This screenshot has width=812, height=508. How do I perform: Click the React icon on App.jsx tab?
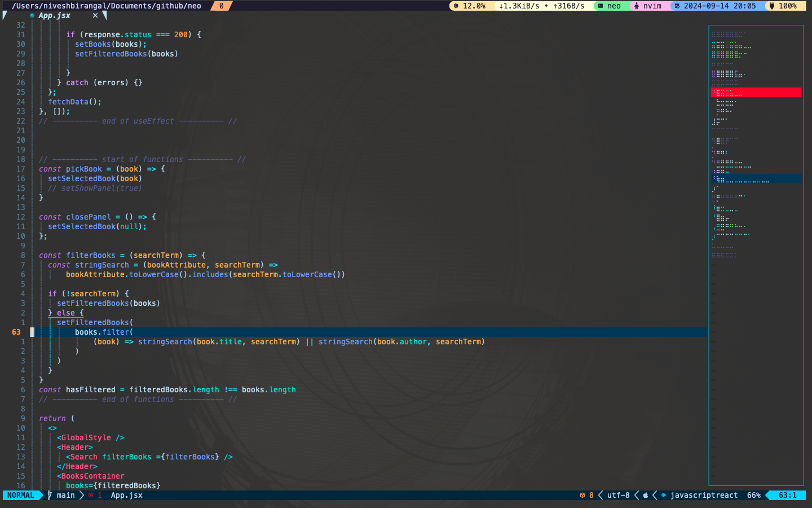point(32,16)
